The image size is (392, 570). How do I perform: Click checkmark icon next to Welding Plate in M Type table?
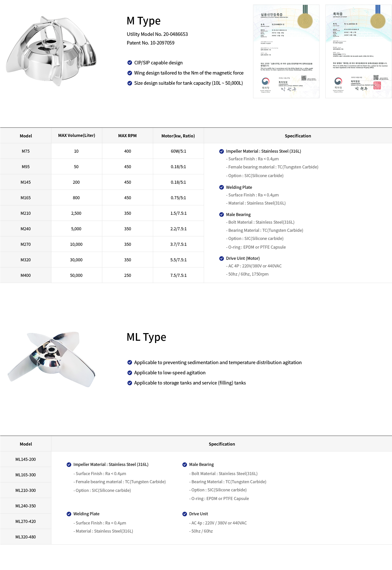click(221, 187)
